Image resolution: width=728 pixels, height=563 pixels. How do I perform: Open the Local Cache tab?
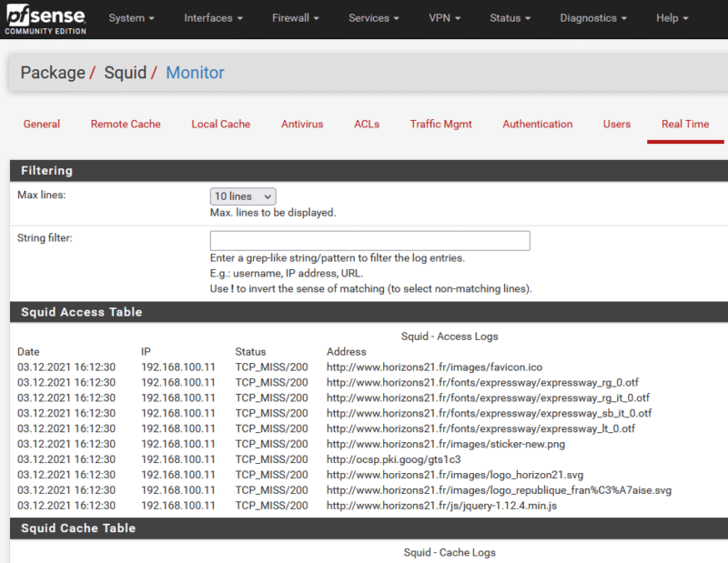click(221, 125)
